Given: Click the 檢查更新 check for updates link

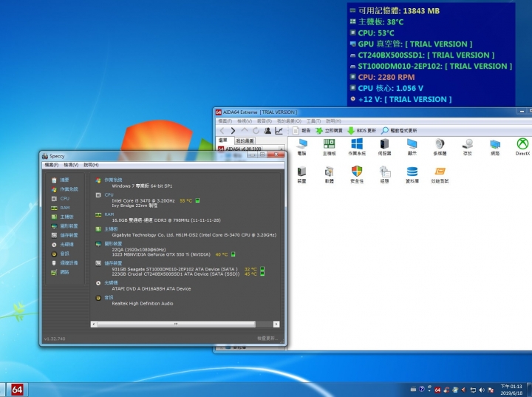Looking at the screenshot, I should pyautogui.click(x=267, y=339).
